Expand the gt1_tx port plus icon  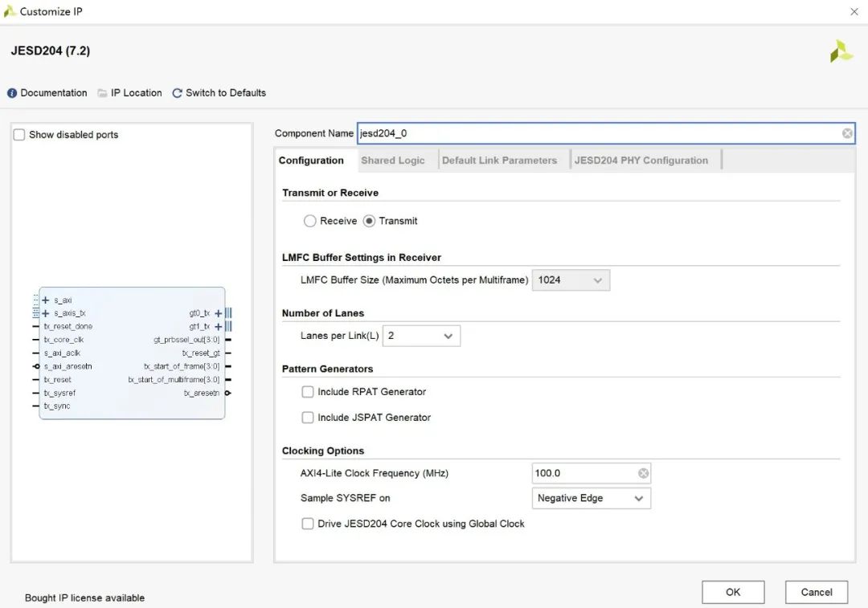[218, 327]
